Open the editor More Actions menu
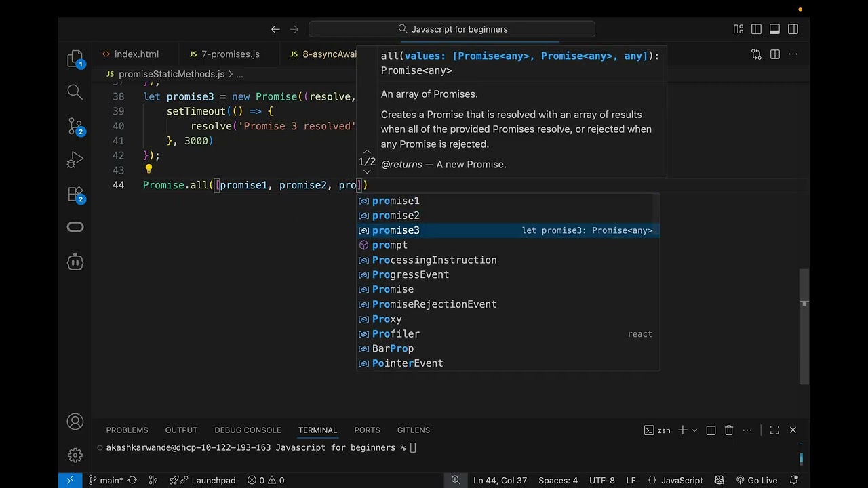The image size is (868, 488). click(x=793, y=54)
